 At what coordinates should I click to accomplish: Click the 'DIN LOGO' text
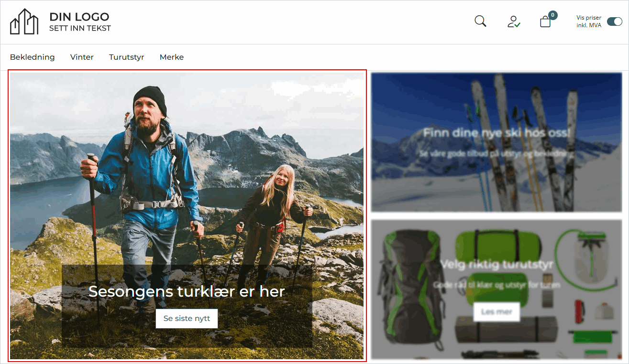79,17
